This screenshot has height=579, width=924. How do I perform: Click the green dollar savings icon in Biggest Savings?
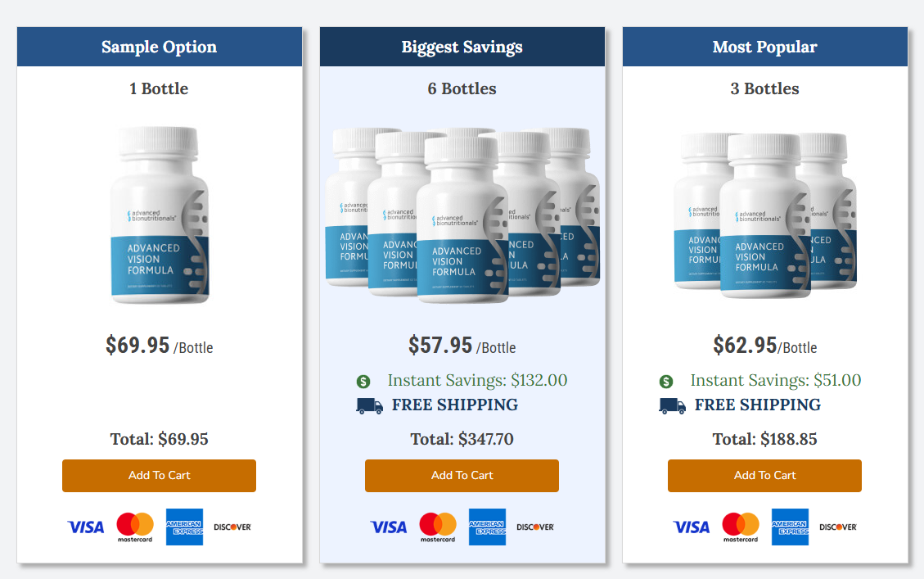365,380
